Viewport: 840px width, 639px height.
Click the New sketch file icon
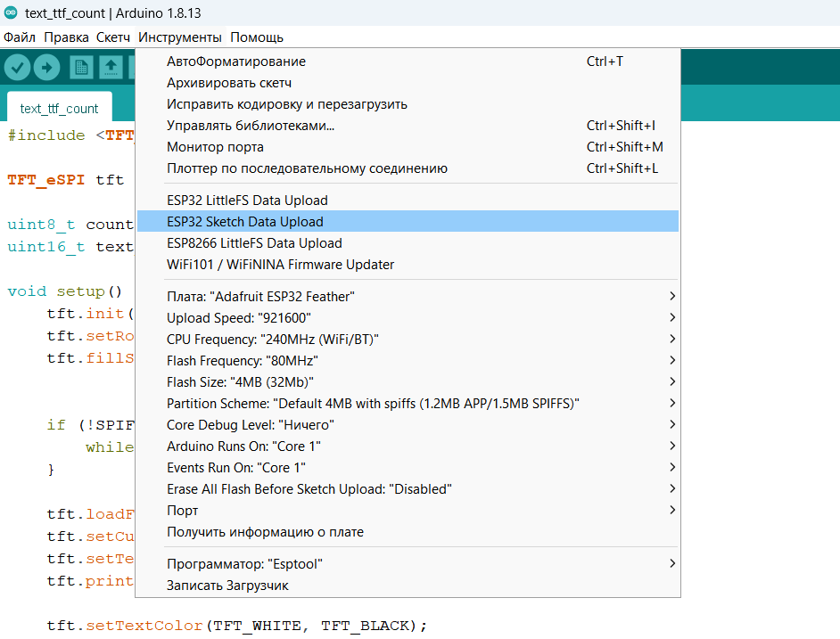81,68
